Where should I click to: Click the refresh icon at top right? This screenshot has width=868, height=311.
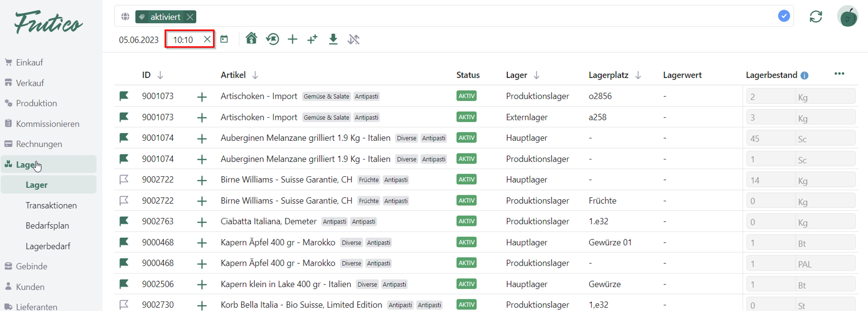tap(815, 17)
